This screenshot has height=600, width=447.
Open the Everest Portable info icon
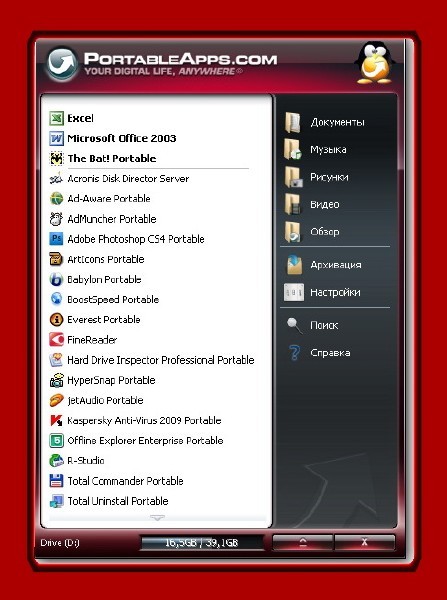click(x=56, y=320)
